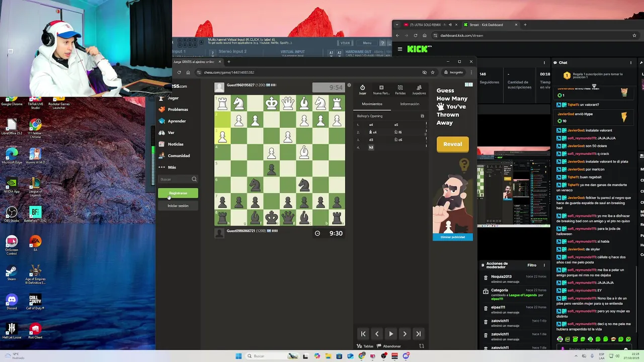This screenshot has height=362, width=644.
Task: Open the Bishop's Opening book icon
Action: (422, 116)
